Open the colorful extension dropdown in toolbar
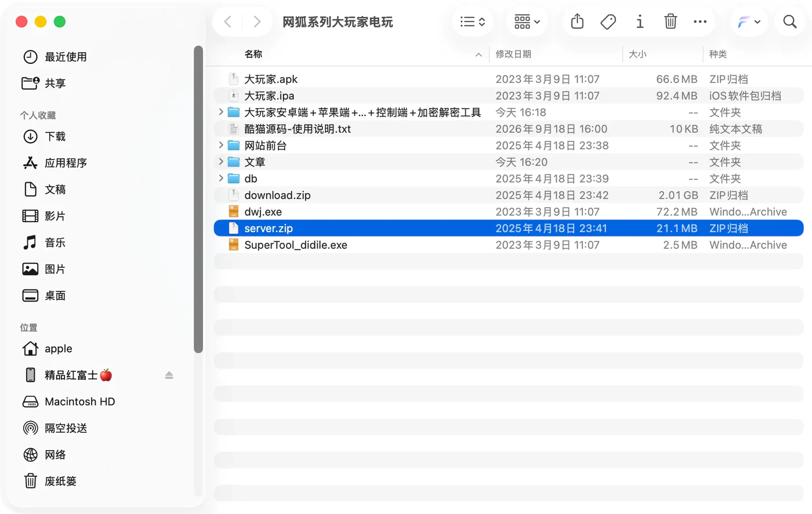812x514 pixels. point(749,22)
